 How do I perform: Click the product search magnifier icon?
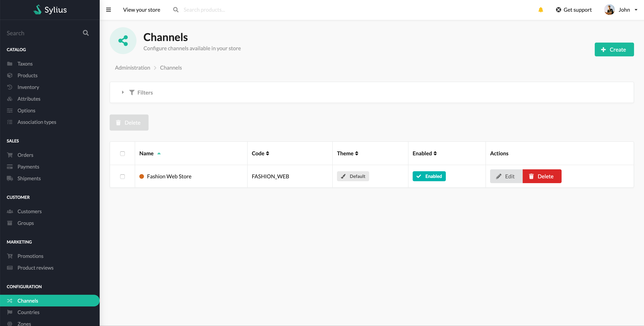(x=176, y=10)
